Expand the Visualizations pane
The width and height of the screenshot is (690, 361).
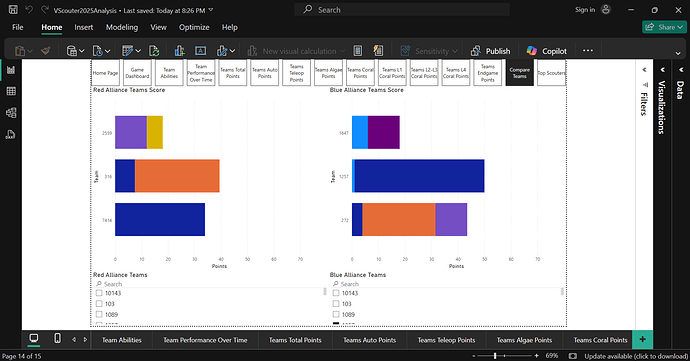[x=662, y=70]
